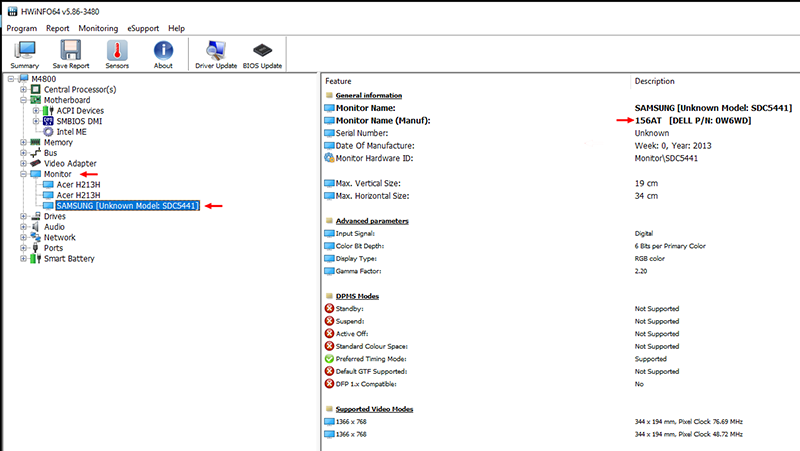Click the Description column header
800x451 pixels.
point(655,81)
